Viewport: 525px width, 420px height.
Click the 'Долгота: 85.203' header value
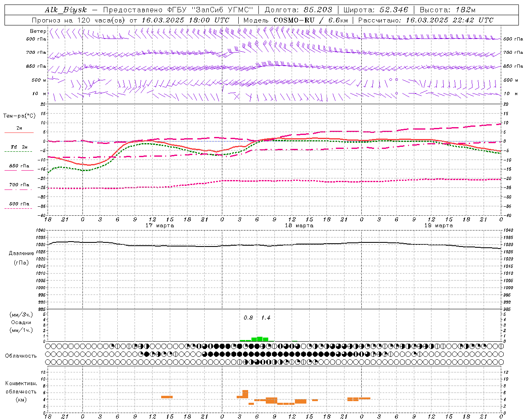click(298, 10)
